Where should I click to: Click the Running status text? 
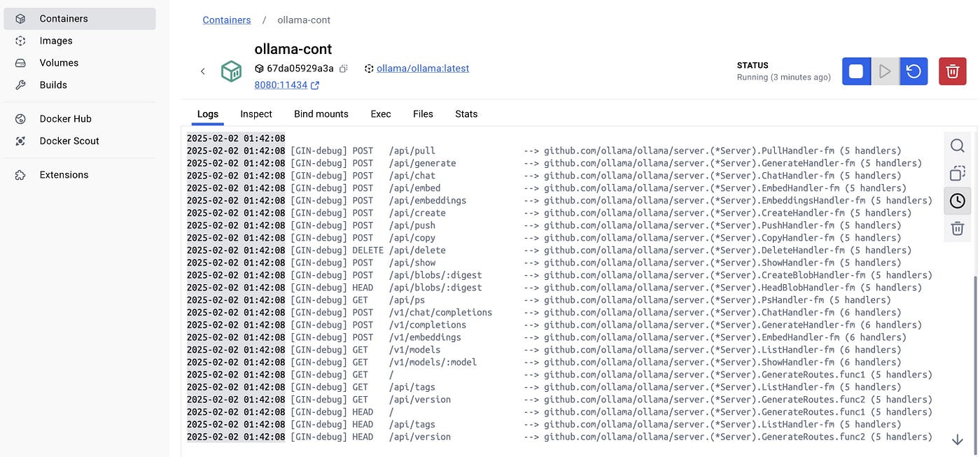(784, 78)
